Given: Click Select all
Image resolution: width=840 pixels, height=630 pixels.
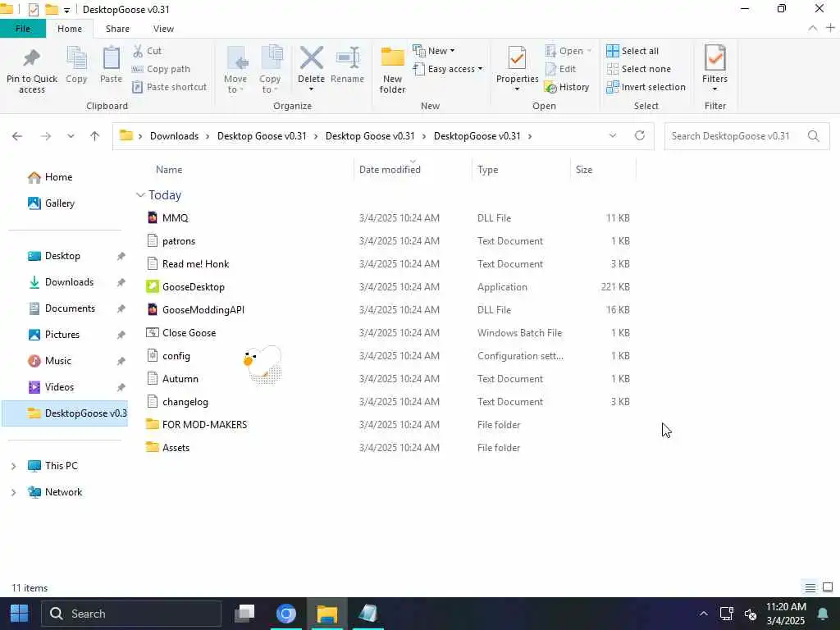Looking at the screenshot, I should tap(632, 51).
